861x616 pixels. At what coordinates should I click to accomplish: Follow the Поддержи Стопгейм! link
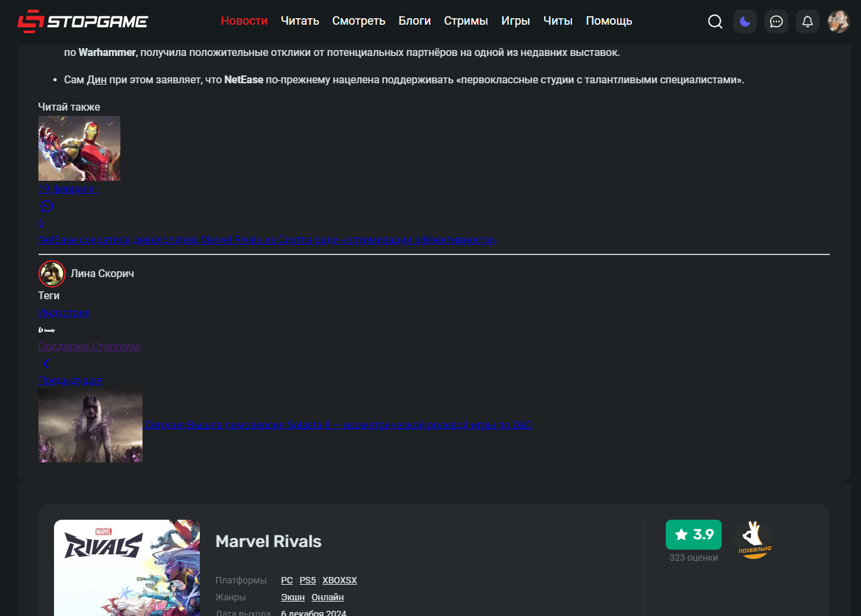point(90,346)
